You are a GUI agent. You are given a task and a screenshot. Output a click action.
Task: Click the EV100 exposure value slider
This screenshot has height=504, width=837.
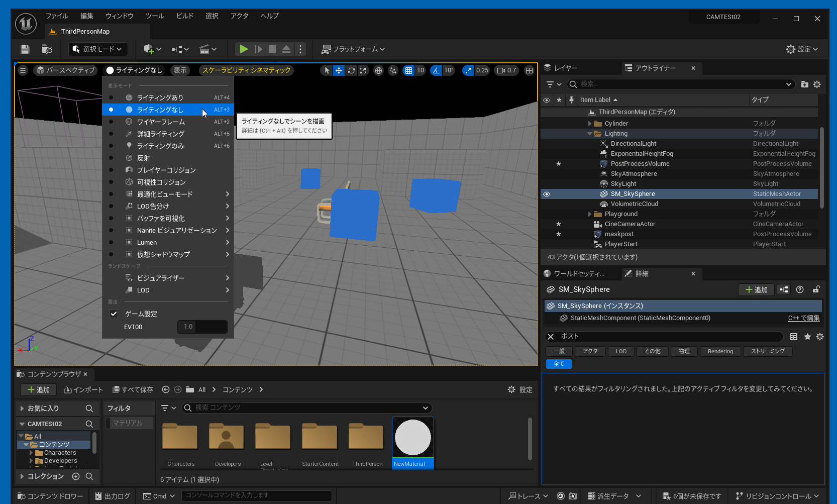click(202, 327)
